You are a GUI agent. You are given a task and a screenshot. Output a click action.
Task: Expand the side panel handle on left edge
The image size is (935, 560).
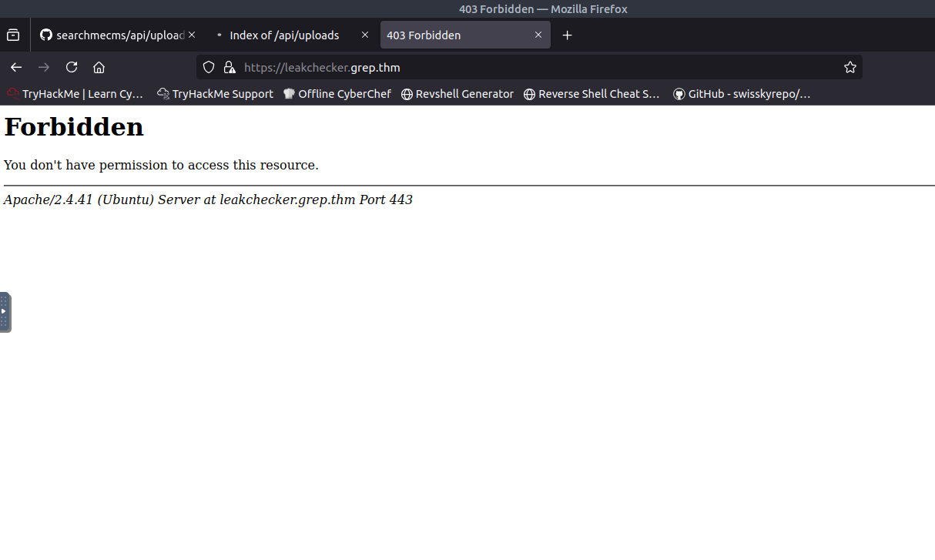coord(5,312)
